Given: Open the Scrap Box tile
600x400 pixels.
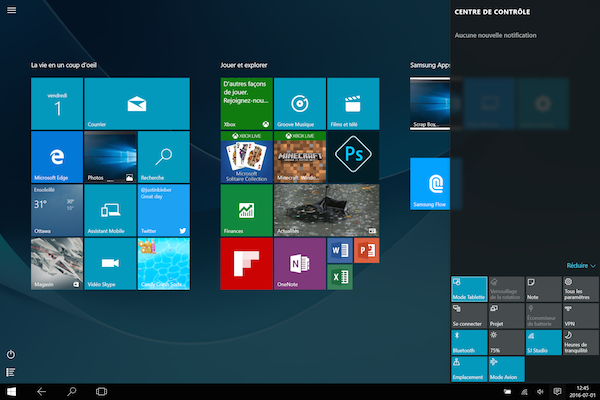Looking at the screenshot, I should pos(430,103).
